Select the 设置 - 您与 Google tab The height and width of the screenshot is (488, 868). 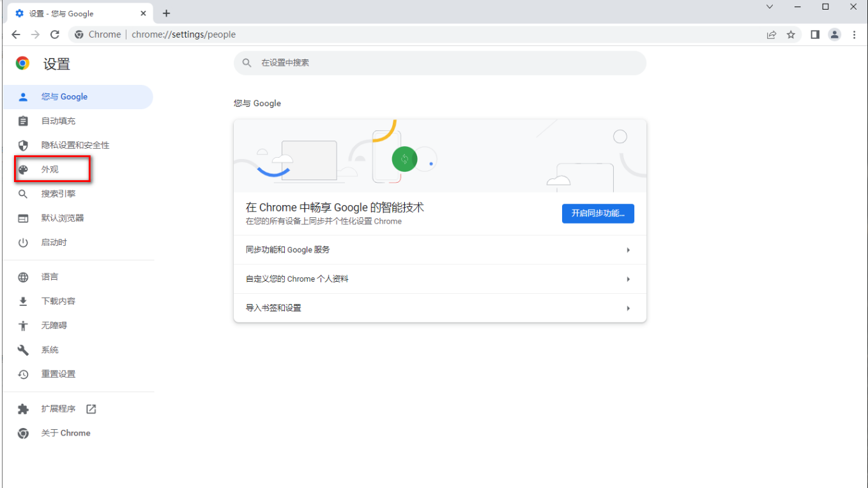80,13
